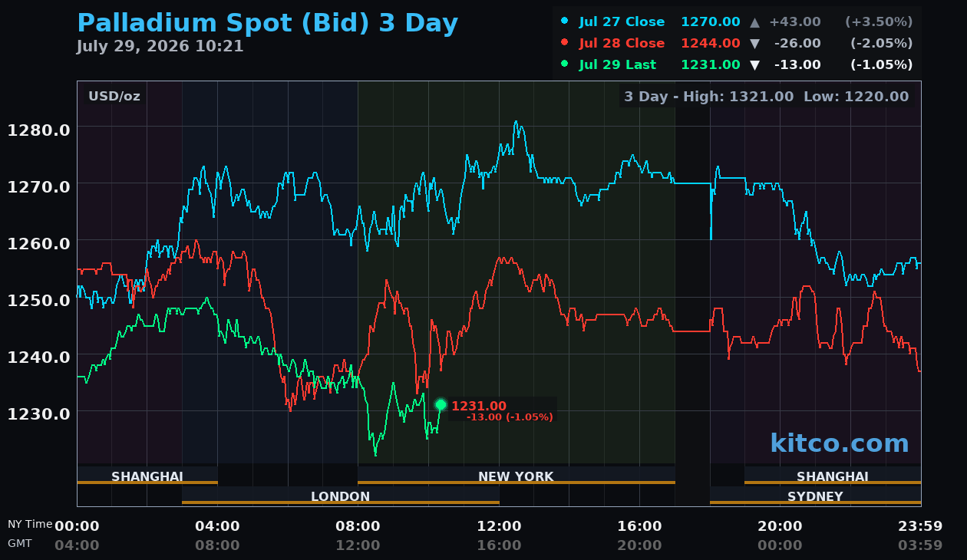Click the LONDON session bar
Image resolution: width=967 pixels, height=560 pixels.
pos(341,496)
